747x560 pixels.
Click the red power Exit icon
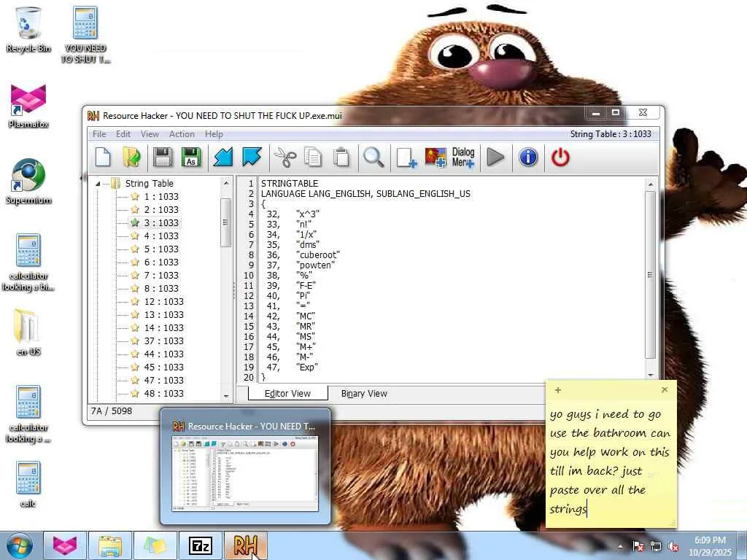(x=560, y=157)
